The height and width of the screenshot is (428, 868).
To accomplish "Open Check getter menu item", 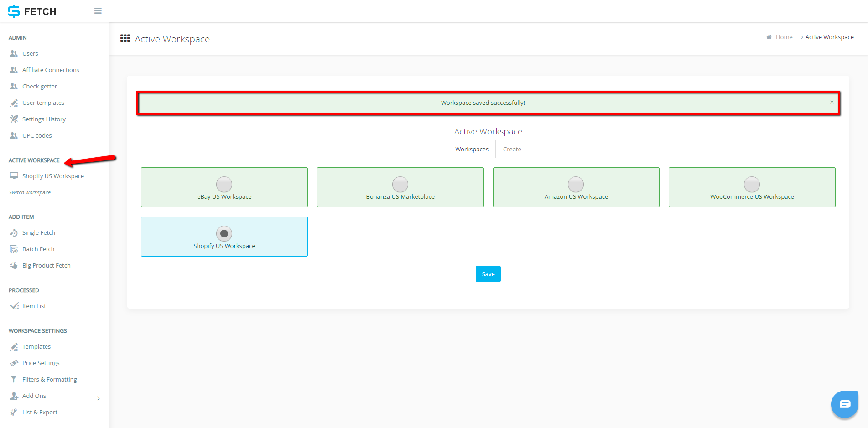I will pos(40,86).
